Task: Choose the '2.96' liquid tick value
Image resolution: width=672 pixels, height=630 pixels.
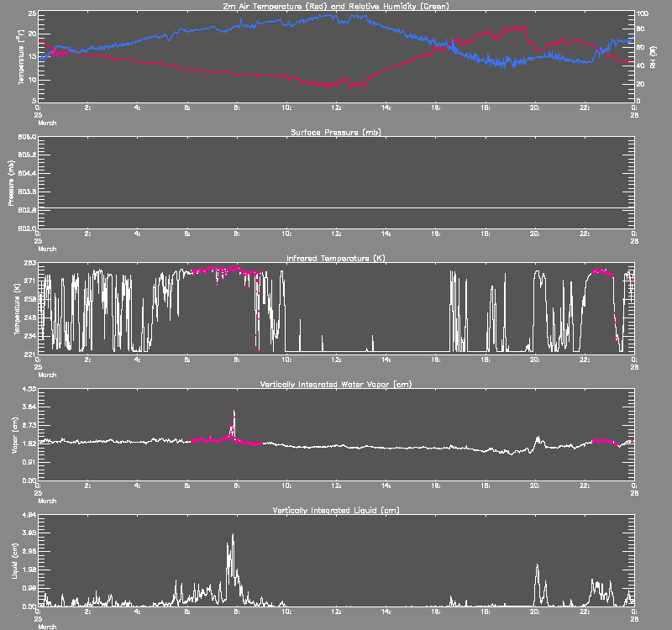Action: click(29, 551)
